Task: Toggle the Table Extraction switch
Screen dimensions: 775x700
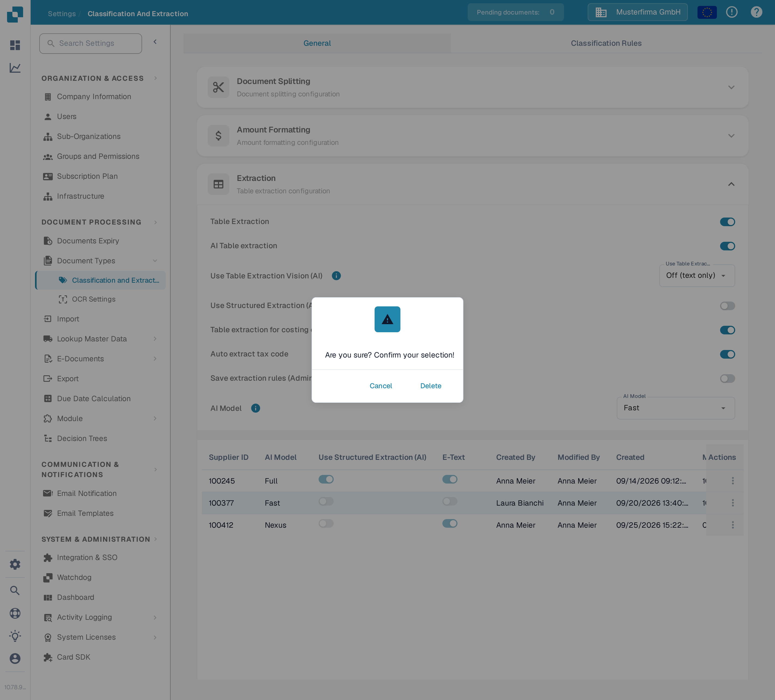Action: point(727,222)
